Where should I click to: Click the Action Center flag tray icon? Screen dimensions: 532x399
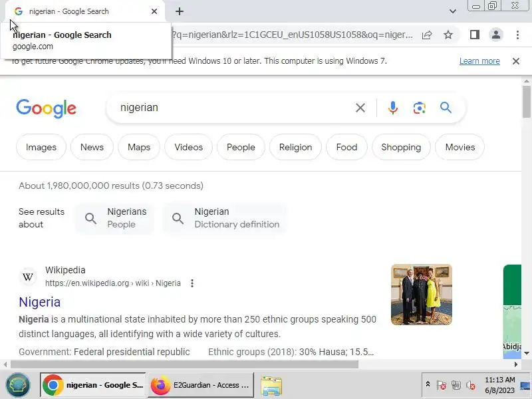[x=442, y=386]
